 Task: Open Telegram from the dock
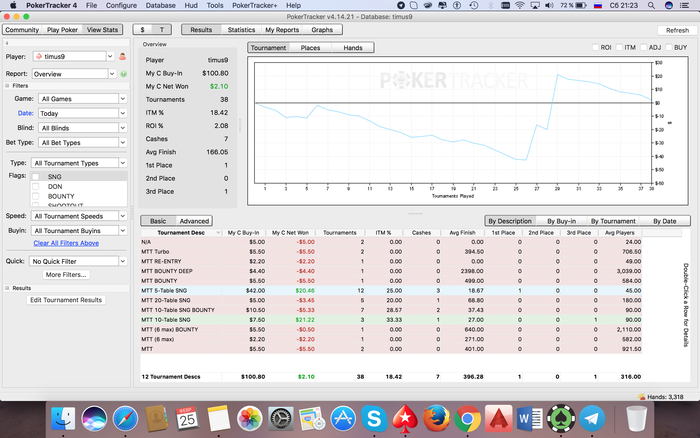coord(592,419)
